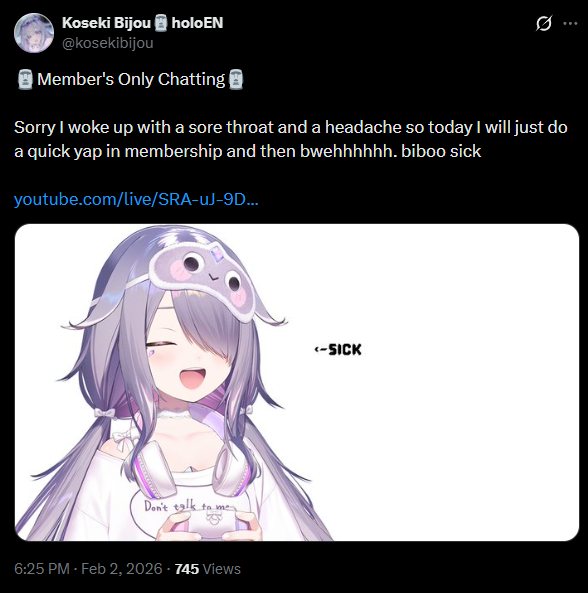This screenshot has width=588, height=593.
Task: Click the "Member's Only Chatting" title text
Action: pos(131,79)
